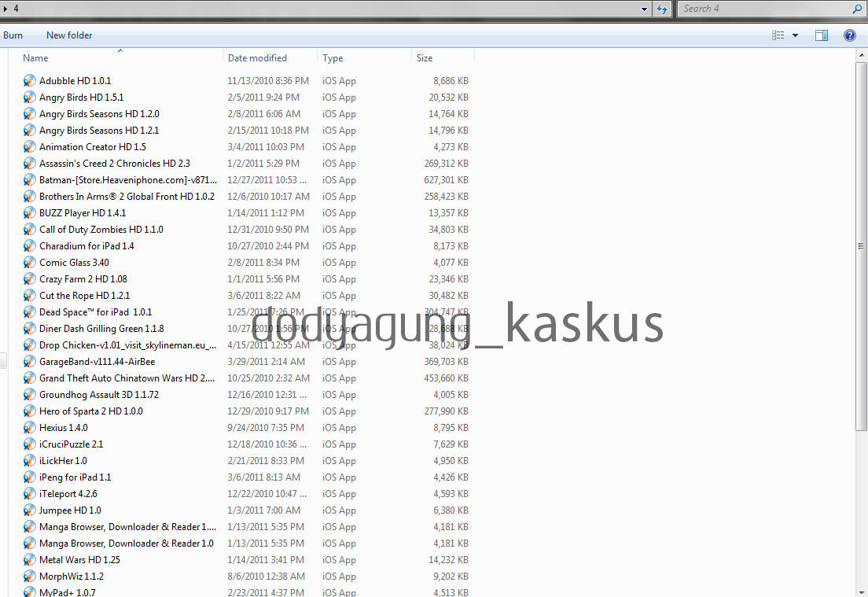Click the Angry Birds HD 1.5.1 file icon

tap(29, 98)
